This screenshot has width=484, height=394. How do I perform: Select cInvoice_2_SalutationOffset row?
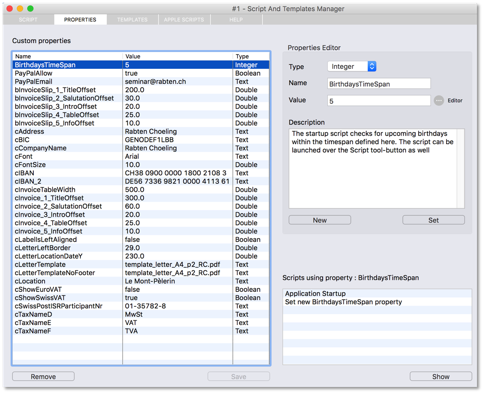(141, 206)
